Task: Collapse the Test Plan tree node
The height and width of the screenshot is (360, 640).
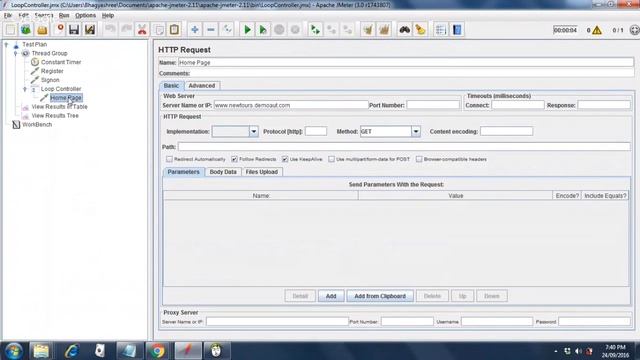Action: [x=6, y=44]
